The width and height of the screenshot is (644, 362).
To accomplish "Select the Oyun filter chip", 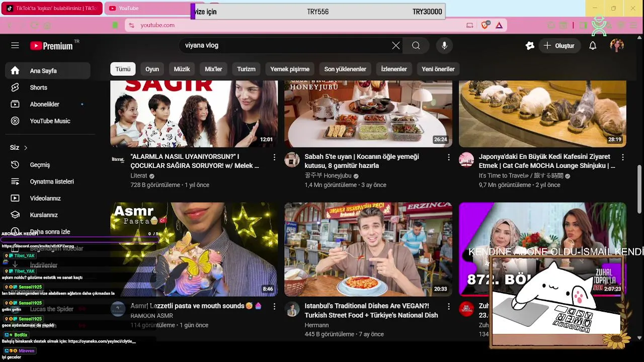I will tap(152, 69).
